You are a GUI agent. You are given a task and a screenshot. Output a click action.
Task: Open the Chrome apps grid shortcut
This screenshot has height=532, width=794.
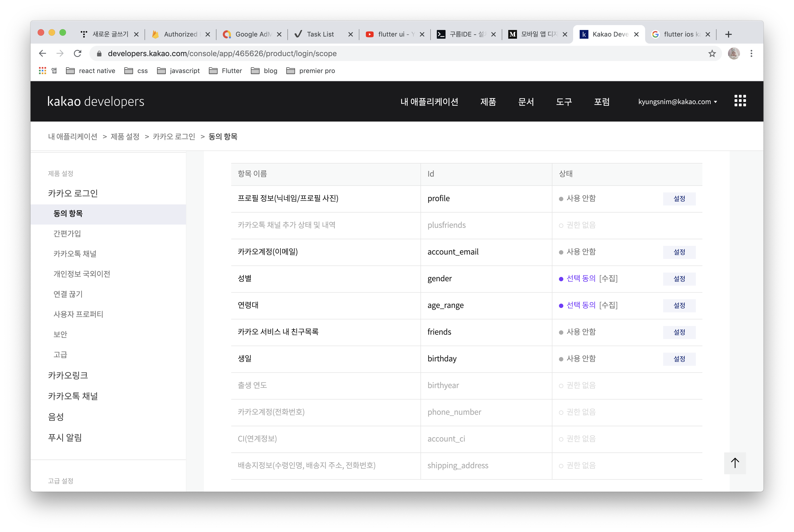pos(43,71)
